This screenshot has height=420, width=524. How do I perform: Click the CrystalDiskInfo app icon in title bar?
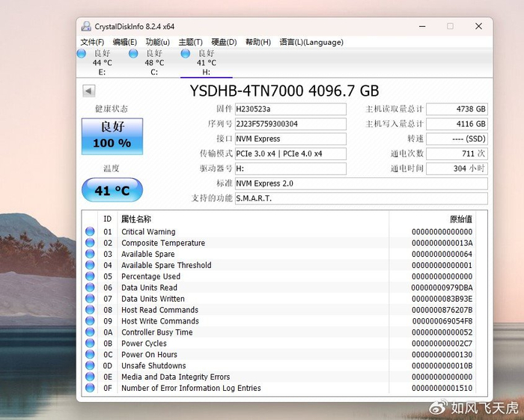click(87, 26)
